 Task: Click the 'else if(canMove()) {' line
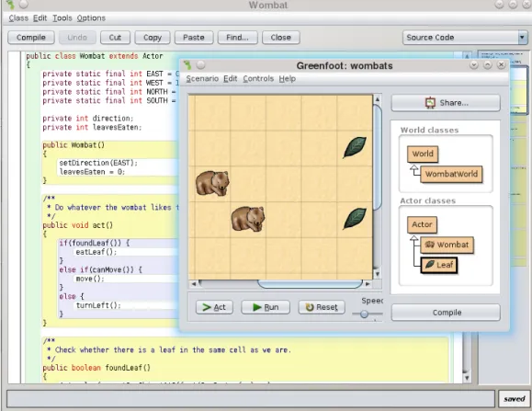tap(100, 269)
